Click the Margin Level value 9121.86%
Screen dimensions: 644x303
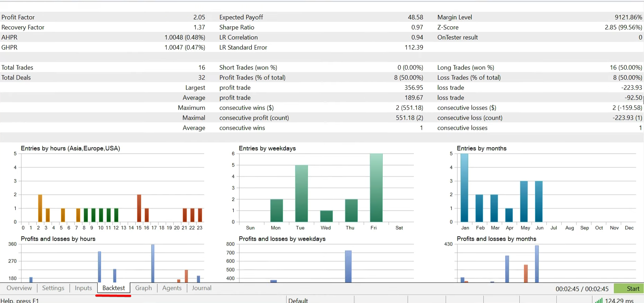(628, 17)
